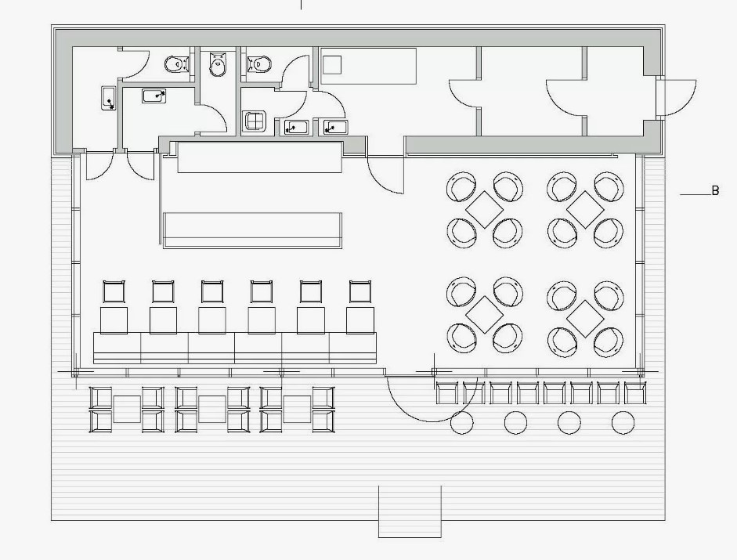Select the long freestanding bar counter
This screenshot has height=560, width=737.
click(253, 230)
